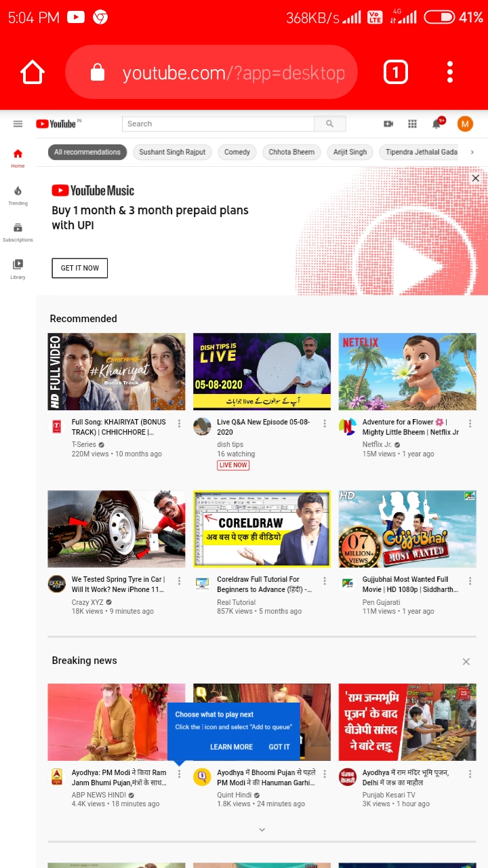The width and height of the screenshot is (488, 868).
Task: Tap the browser home icon
Action: pyautogui.click(x=33, y=72)
